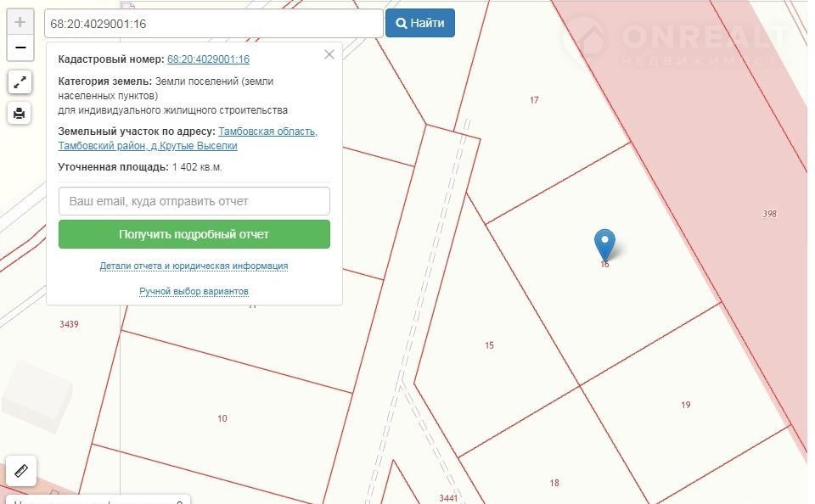Image resolution: width=815 pixels, height=504 pixels.
Task: Zoom in on the map
Action: click(x=20, y=22)
